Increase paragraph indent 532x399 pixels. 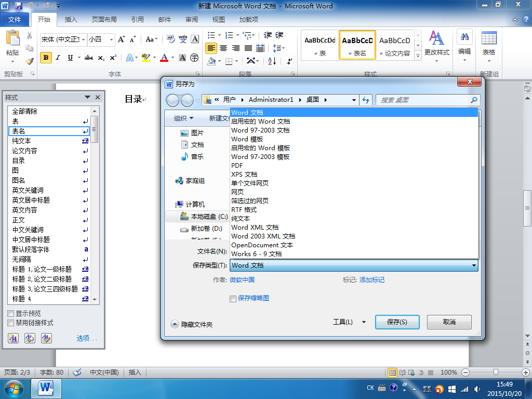tap(279, 35)
